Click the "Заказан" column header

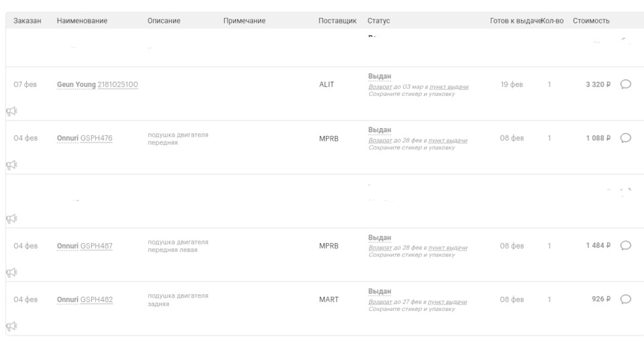click(x=28, y=21)
